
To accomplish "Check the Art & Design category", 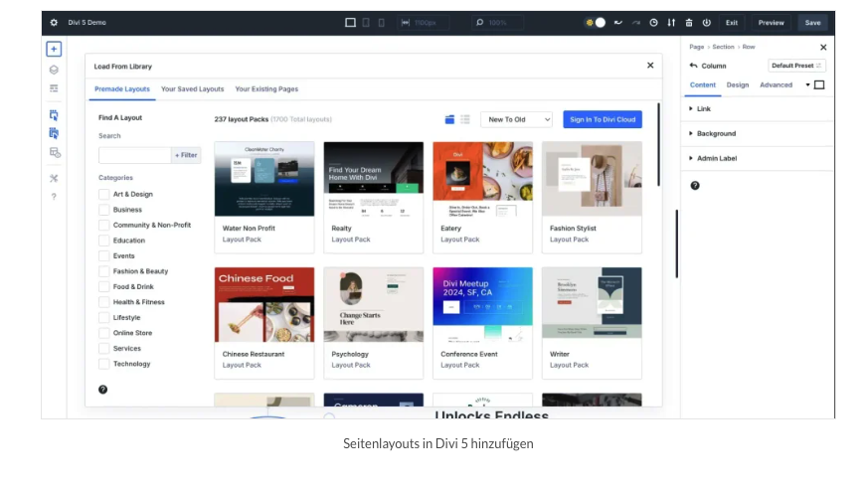I will pyautogui.click(x=104, y=195).
